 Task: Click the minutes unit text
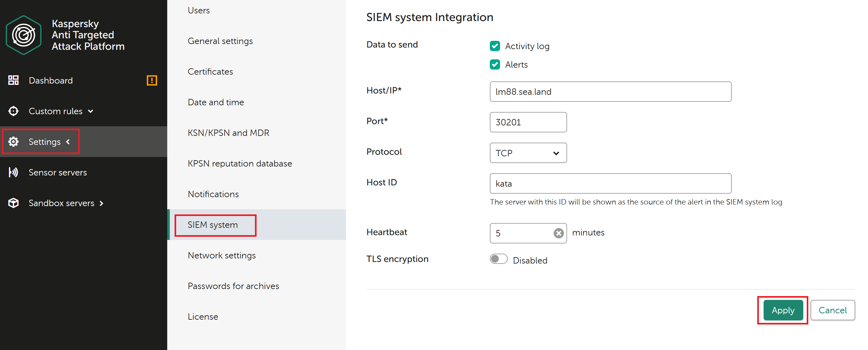(x=588, y=233)
